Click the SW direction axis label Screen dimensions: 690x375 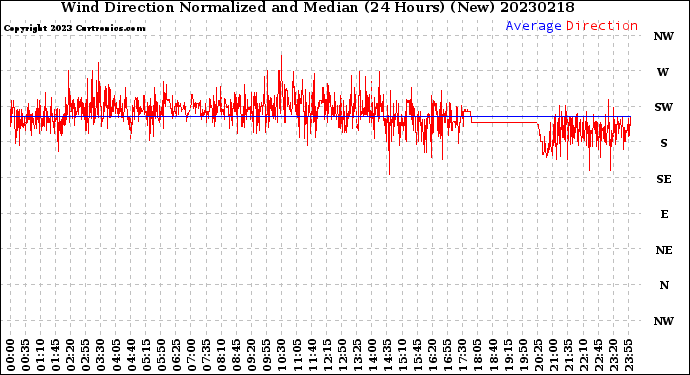pyautogui.click(x=664, y=107)
